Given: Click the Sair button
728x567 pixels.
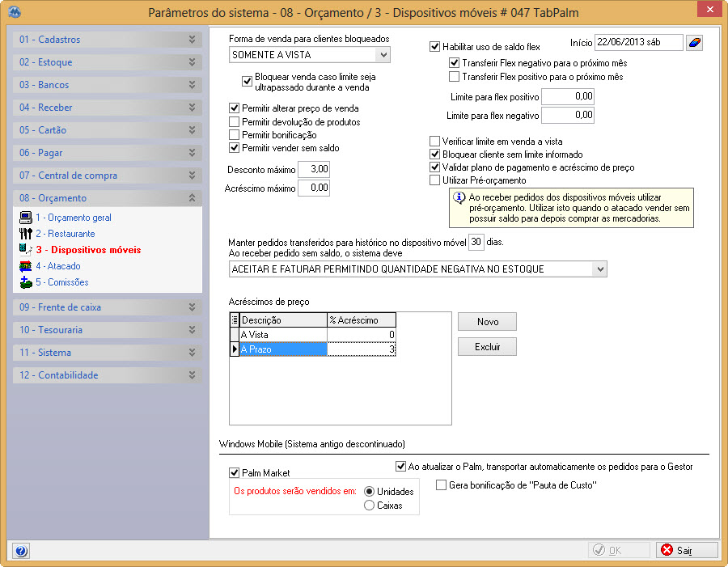Looking at the screenshot, I should point(687,550).
